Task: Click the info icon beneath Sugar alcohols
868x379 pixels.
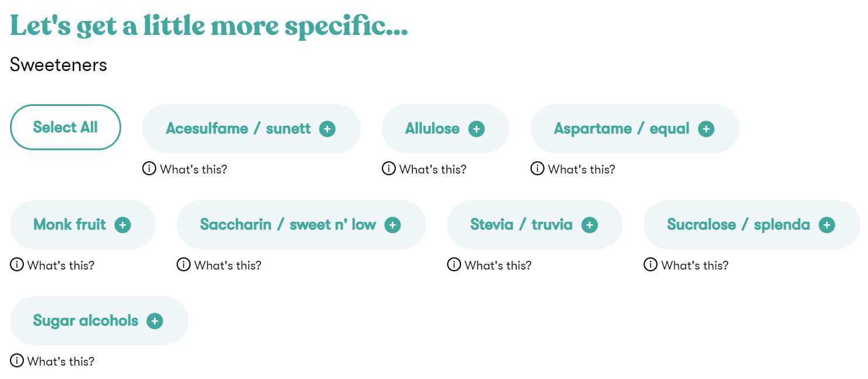Action: tap(17, 361)
